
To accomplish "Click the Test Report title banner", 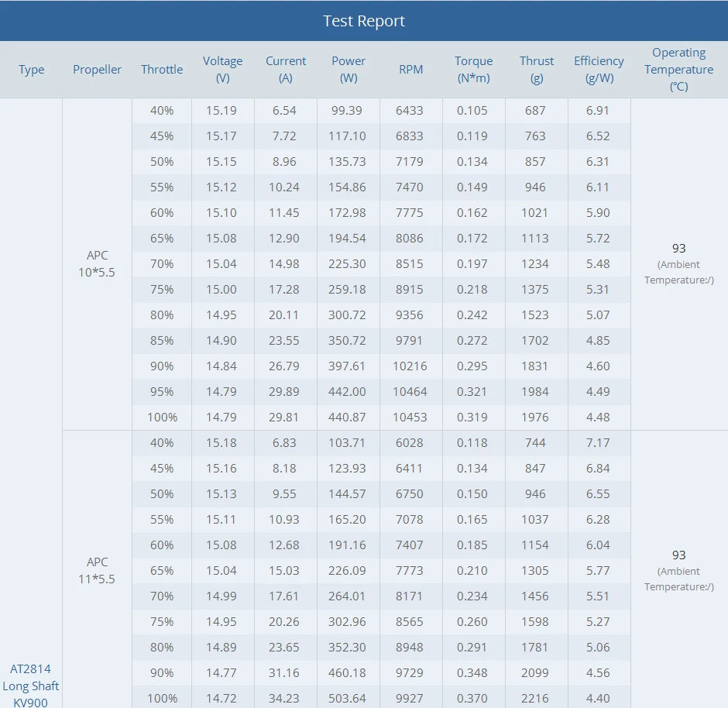I will click(364, 21).
